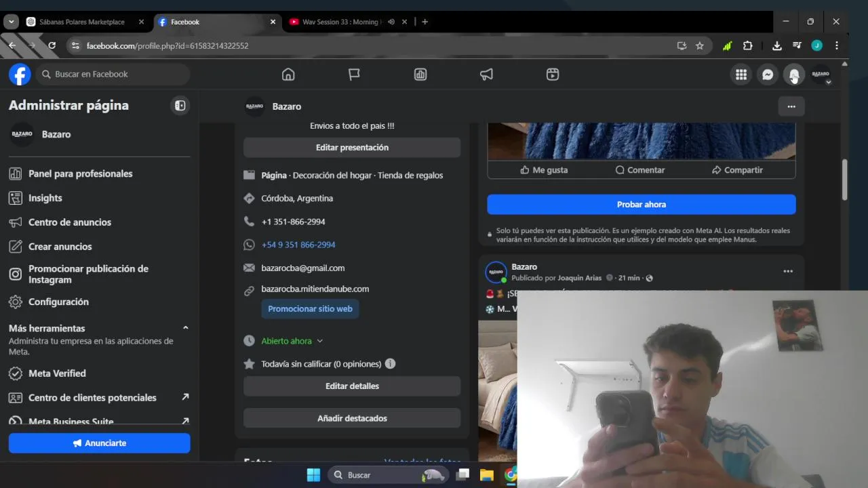Open a new browser tab
868x488 pixels.
pos(425,22)
